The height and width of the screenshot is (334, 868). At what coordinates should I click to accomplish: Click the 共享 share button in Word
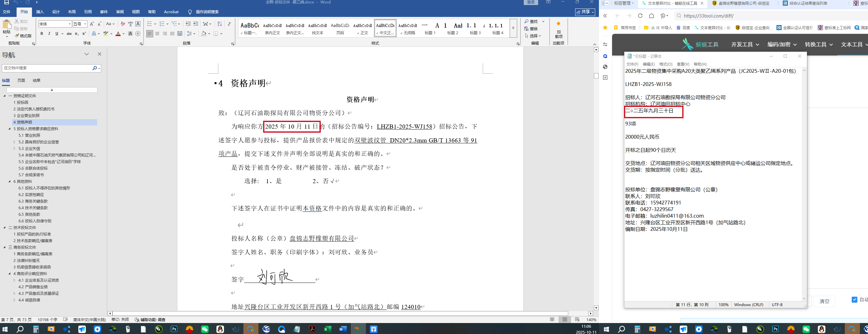pos(585,12)
